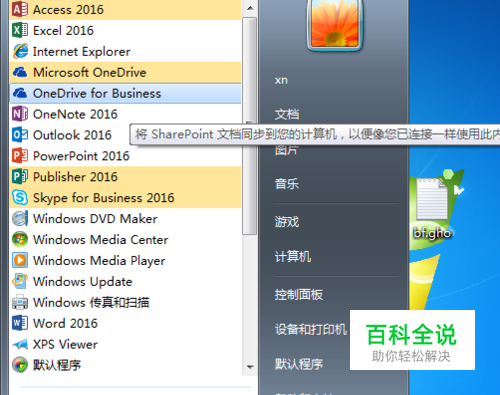The image size is (500, 395).
Task: Click the PowerPoint 2016 icon
Action: point(20,156)
